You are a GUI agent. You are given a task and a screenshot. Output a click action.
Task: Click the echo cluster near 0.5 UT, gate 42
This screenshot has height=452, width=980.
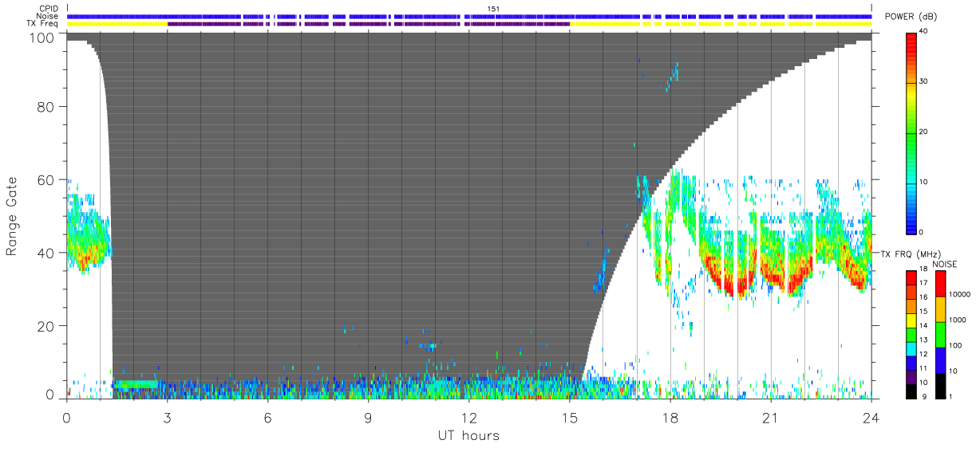(x=86, y=239)
